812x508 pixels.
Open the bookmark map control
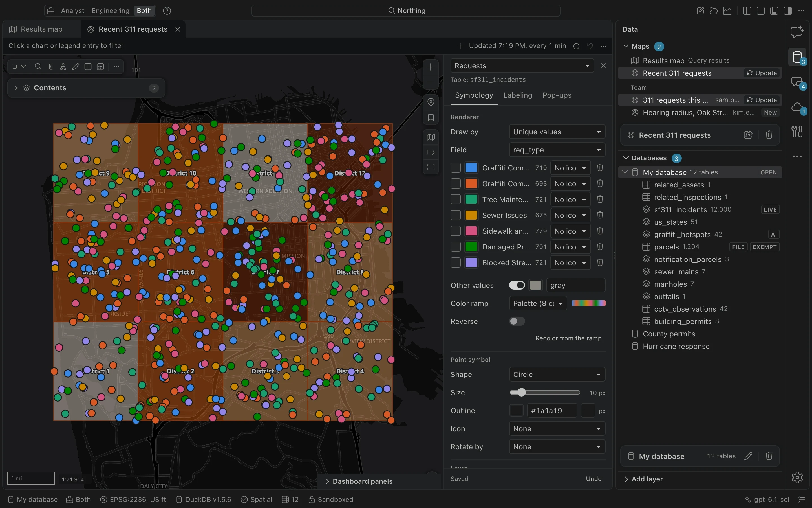431,118
